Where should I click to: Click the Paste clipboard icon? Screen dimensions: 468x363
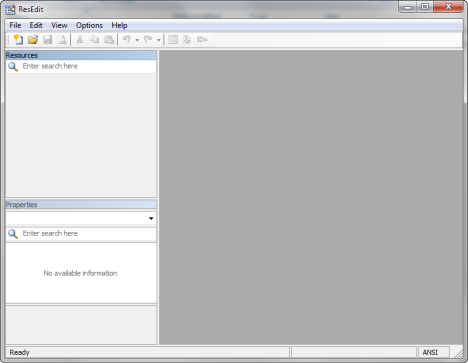click(109, 40)
